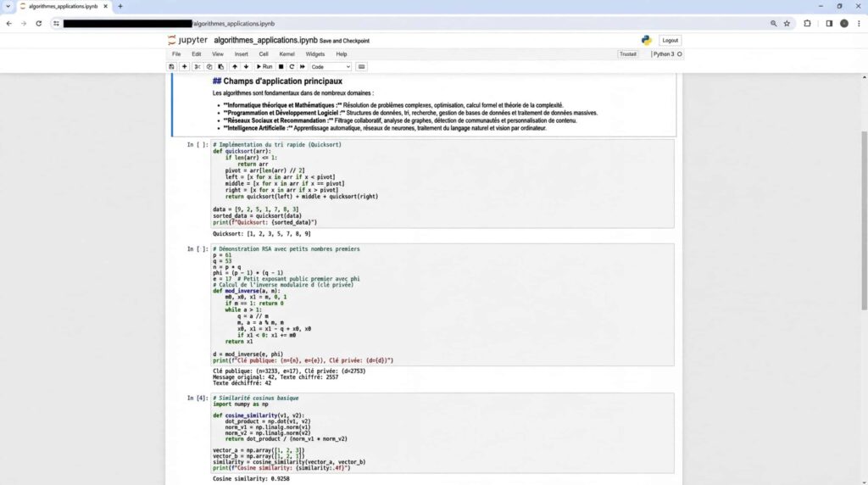Click the Message original output line

275,377
